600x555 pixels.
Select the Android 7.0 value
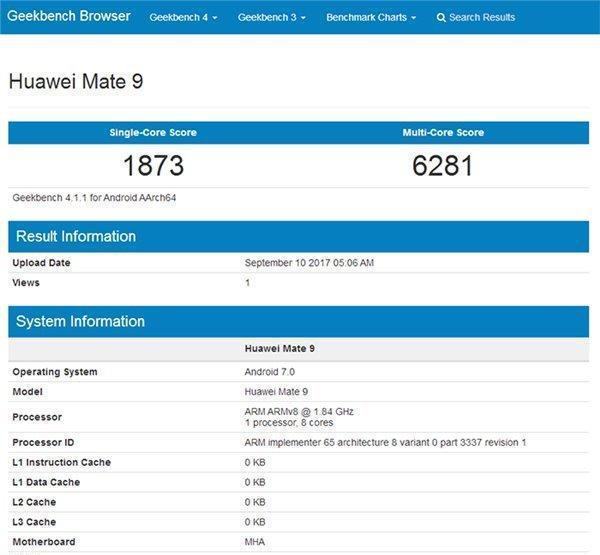[x=270, y=372]
